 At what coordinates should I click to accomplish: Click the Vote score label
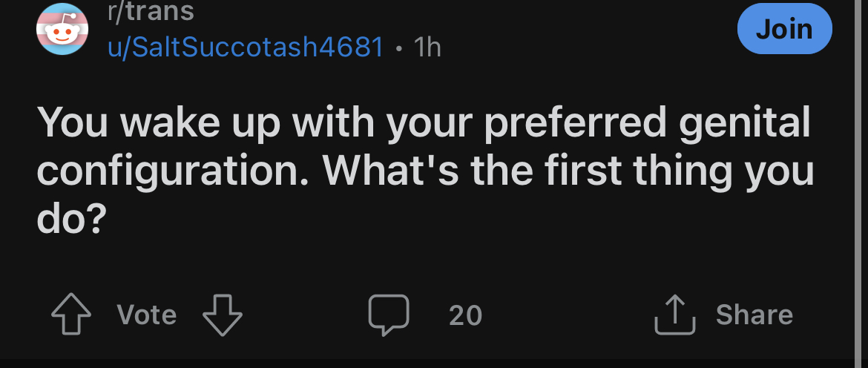point(147,315)
